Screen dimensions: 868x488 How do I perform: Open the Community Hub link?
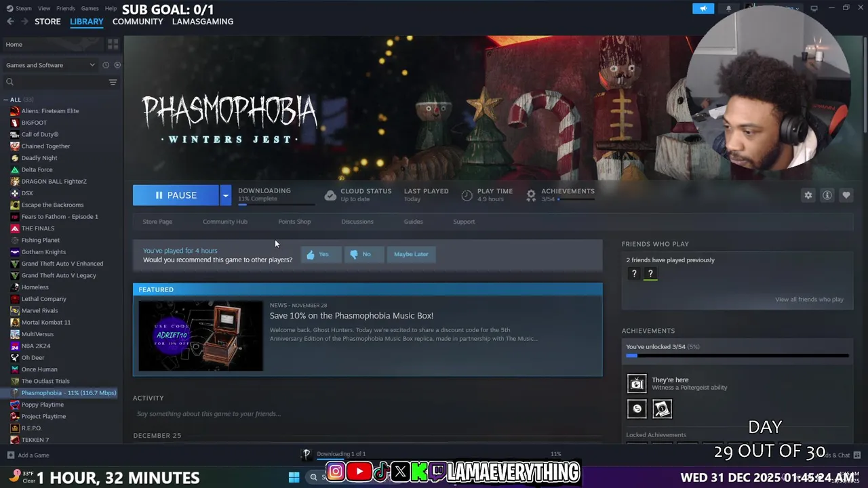[225, 222]
